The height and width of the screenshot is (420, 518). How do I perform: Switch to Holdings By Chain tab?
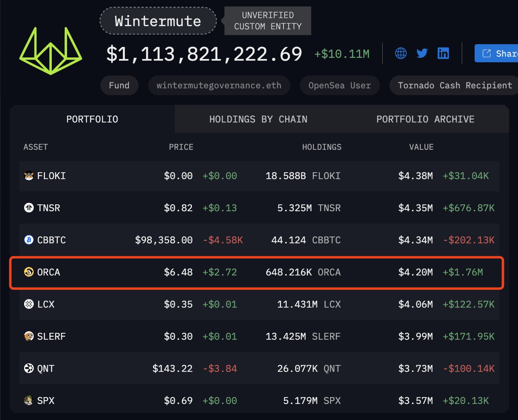pyautogui.click(x=258, y=119)
